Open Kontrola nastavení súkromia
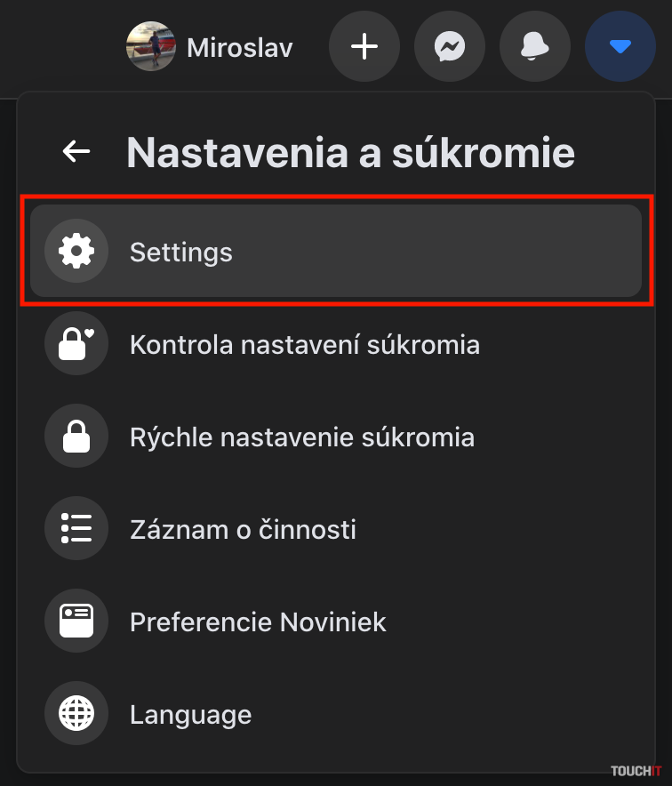 pyautogui.click(x=305, y=344)
